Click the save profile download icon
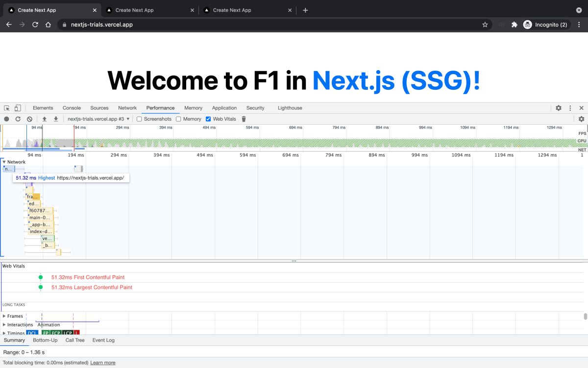 coord(56,119)
